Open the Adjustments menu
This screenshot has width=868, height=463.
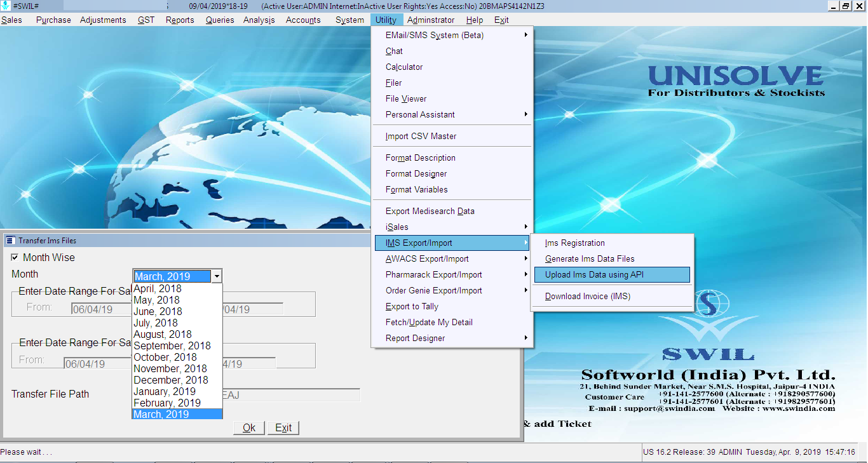click(x=103, y=20)
